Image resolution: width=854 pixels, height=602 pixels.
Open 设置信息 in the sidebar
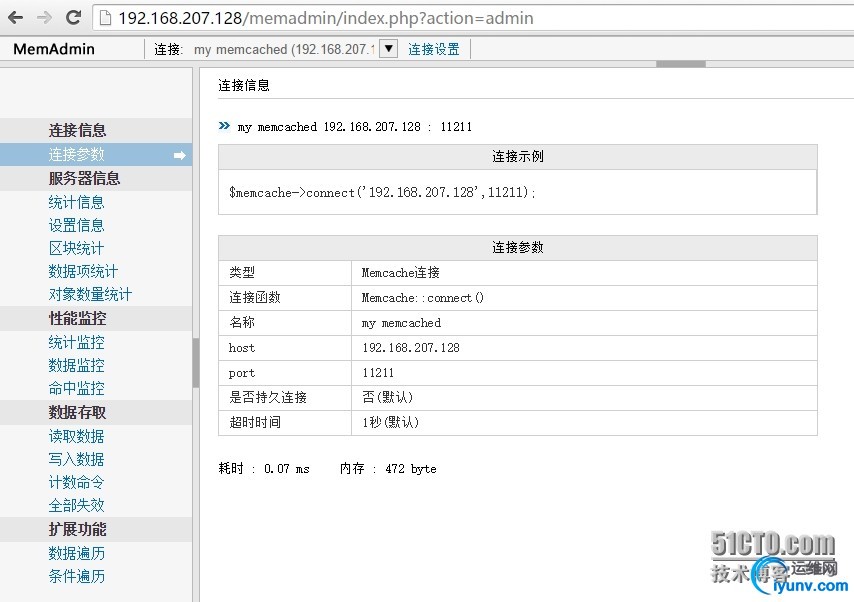point(76,225)
